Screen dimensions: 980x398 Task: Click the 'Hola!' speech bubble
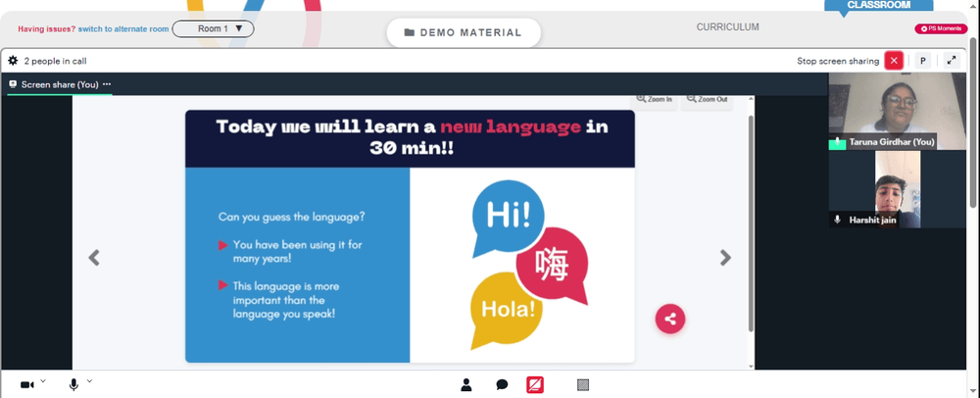click(507, 309)
